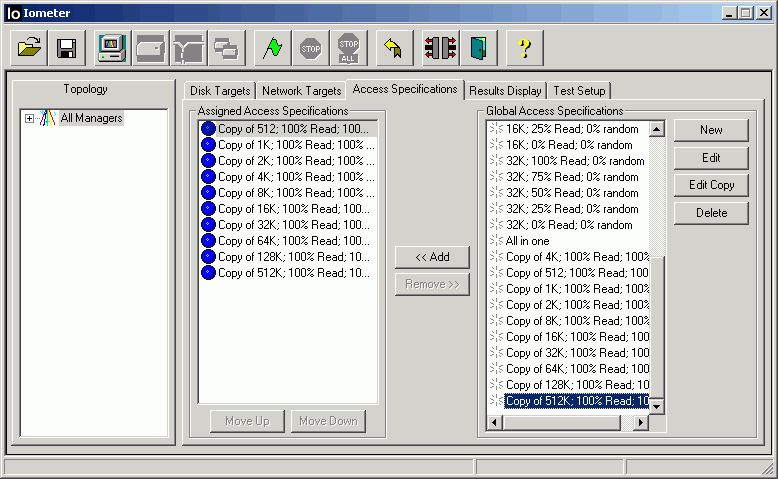Reset workers with the yellow arrow icon
778x479 pixels.
(x=394, y=48)
